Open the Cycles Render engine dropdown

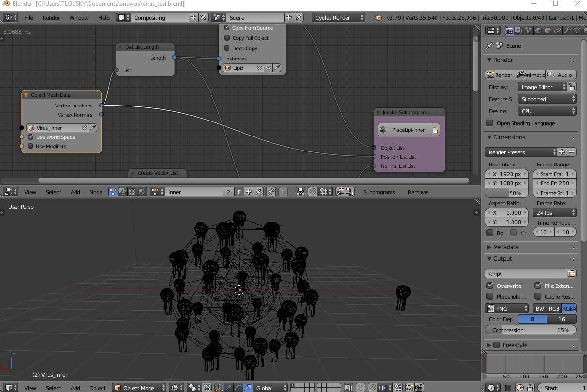(x=339, y=17)
